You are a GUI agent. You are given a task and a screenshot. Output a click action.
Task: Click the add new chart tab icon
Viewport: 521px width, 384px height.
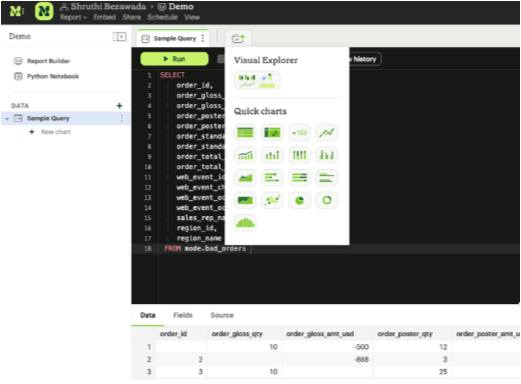click(238, 38)
